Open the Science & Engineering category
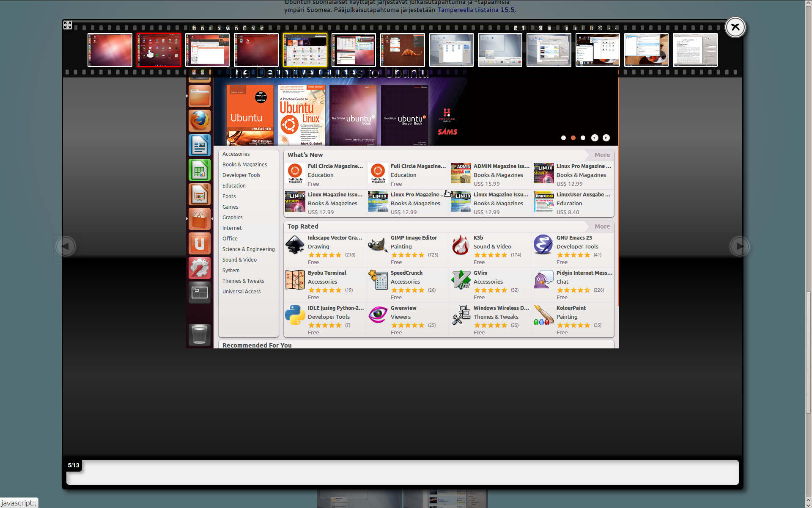812x508 pixels. 248,249
